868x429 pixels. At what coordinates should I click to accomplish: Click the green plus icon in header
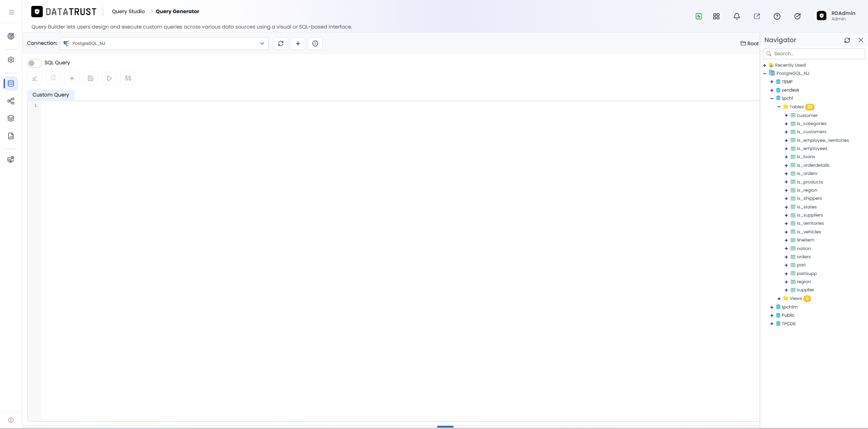[x=699, y=16]
